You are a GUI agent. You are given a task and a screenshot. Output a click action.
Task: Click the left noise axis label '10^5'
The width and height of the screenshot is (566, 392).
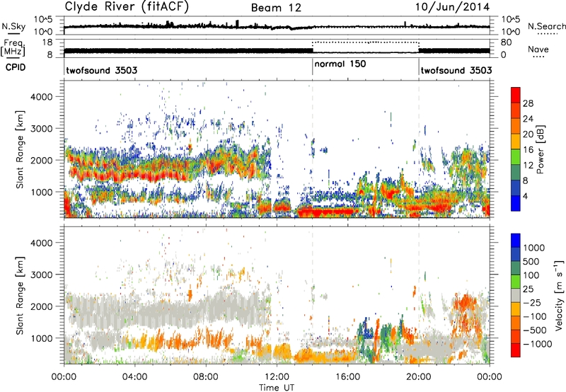(43, 20)
